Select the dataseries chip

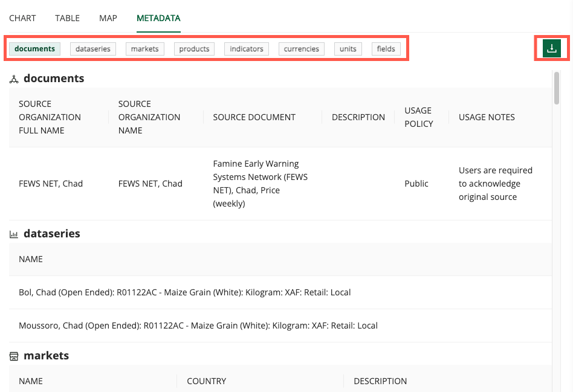[x=92, y=48]
